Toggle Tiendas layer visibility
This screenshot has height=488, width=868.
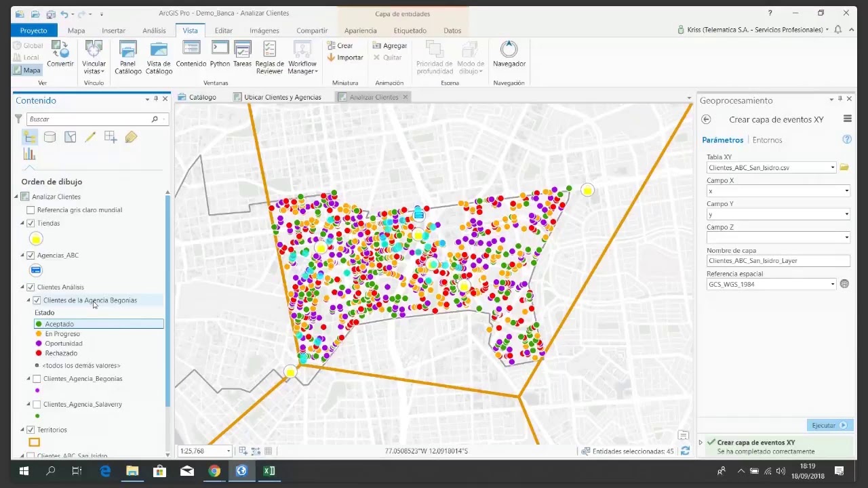pos(31,223)
